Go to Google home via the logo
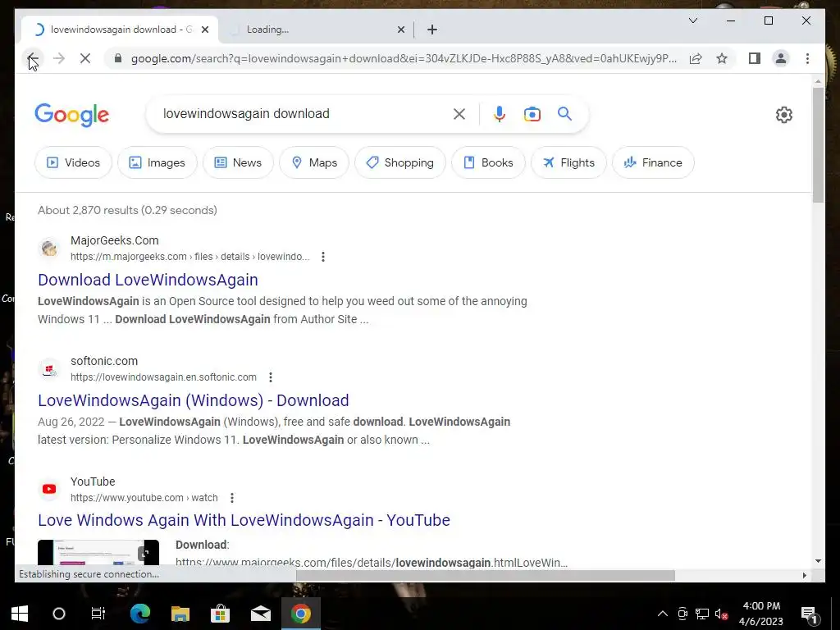This screenshot has width=840, height=630. [x=72, y=115]
